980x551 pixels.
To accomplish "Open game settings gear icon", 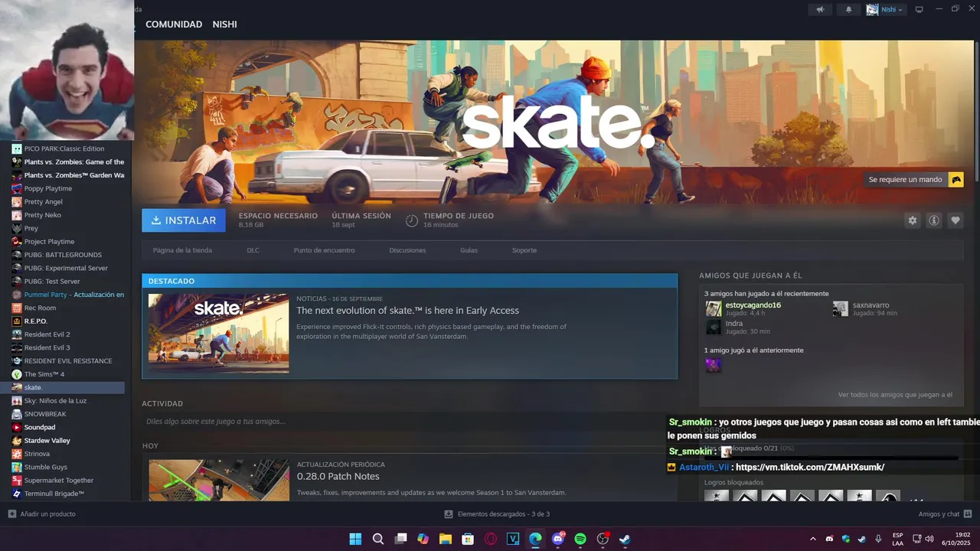I will [x=912, y=220].
